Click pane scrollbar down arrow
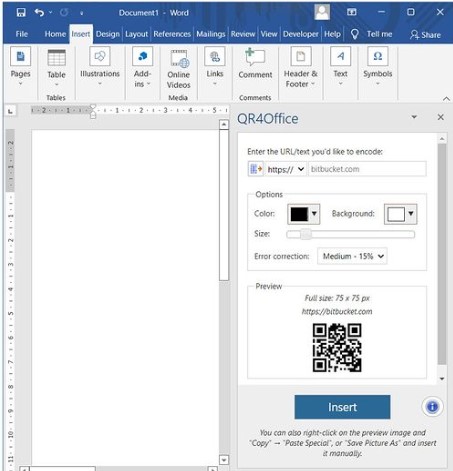The height and width of the screenshot is (471, 453). click(x=442, y=379)
